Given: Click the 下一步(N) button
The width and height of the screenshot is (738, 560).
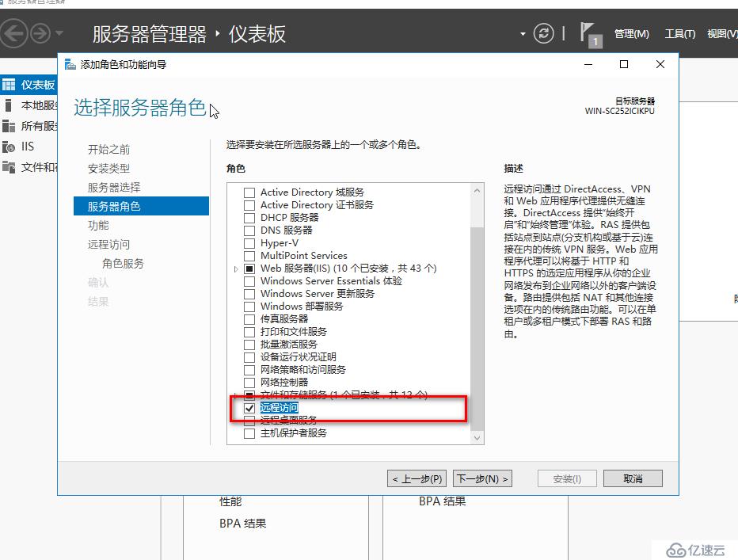Looking at the screenshot, I should click(x=482, y=478).
